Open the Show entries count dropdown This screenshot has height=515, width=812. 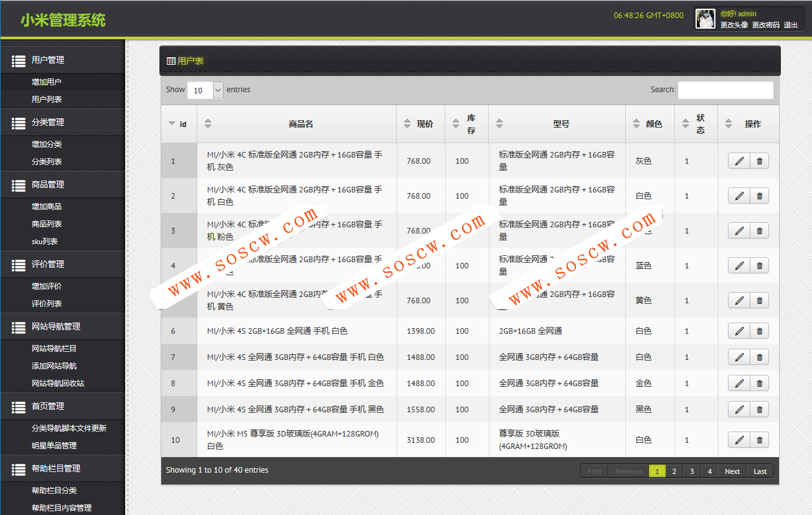(205, 90)
